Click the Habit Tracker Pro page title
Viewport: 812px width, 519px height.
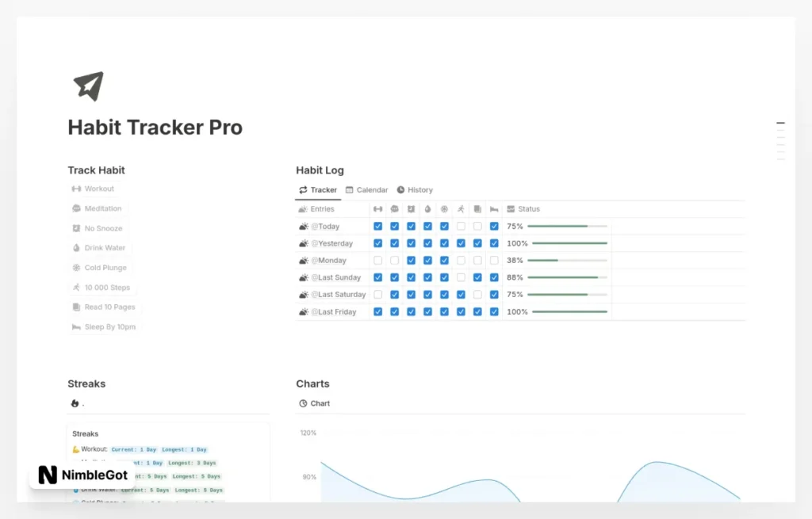[155, 128]
